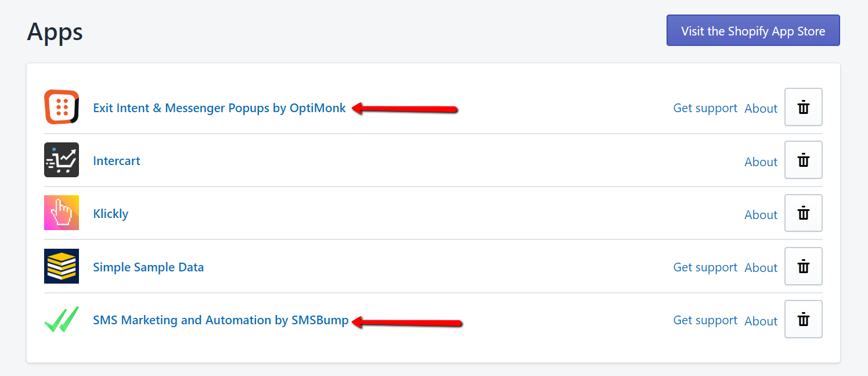This screenshot has height=376, width=868.
Task: Delete OptiMonk app with trash icon
Action: pyautogui.click(x=804, y=107)
